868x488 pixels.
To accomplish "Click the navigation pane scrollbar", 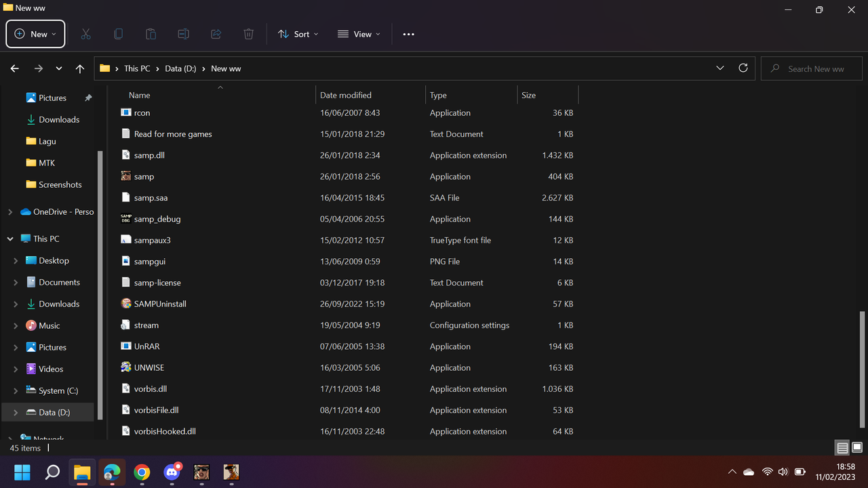I will [x=100, y=285].
